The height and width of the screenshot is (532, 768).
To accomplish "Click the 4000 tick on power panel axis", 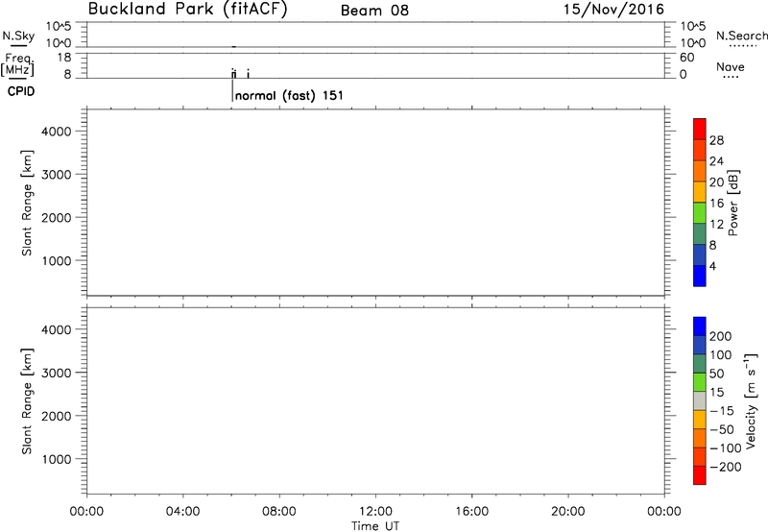I will (x=57, y=132).
